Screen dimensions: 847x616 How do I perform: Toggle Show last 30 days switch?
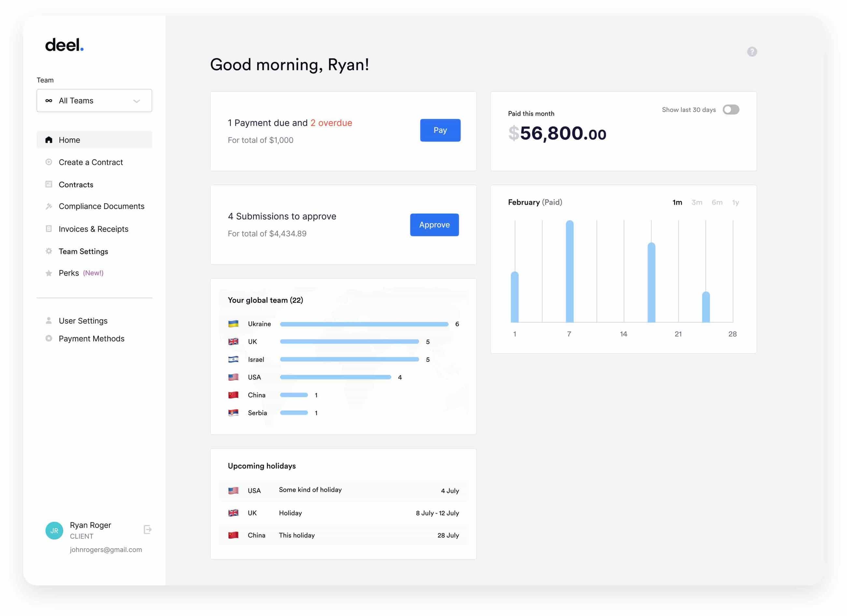pyautogui.click(x=730, y=109)
